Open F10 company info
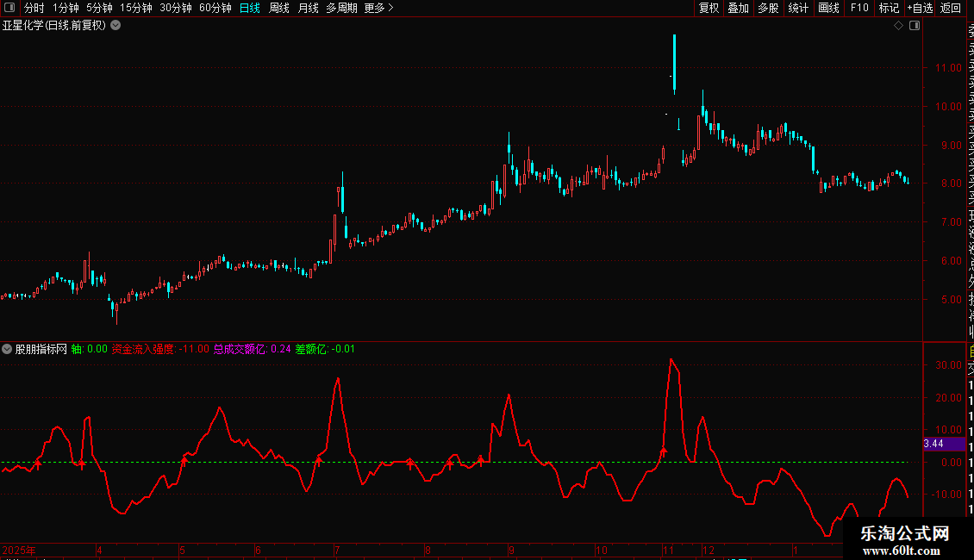Viewport: 974px width, 560px height. click(859, 8)
